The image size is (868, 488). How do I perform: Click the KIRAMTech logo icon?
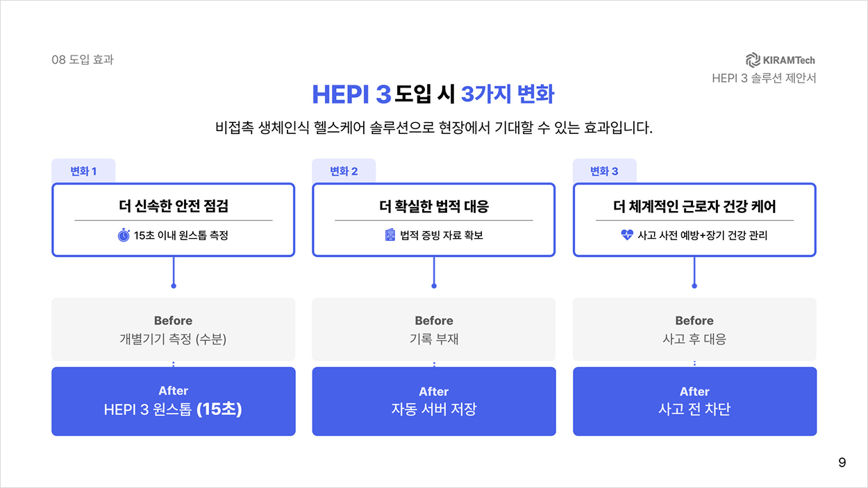[753, 60]
